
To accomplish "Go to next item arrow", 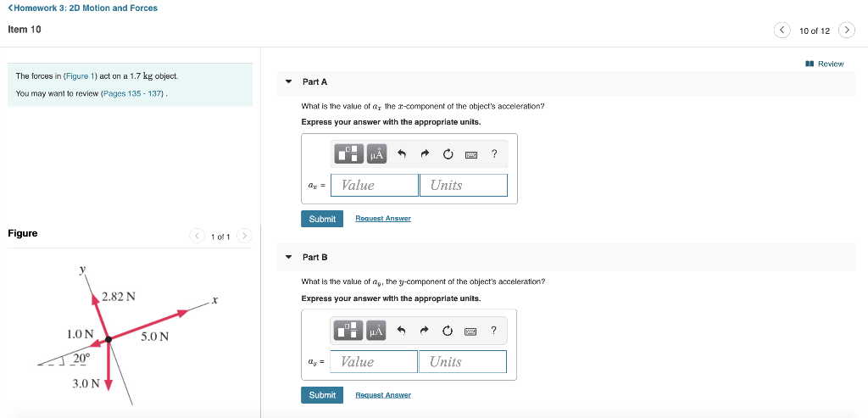I will coord(847,30).
